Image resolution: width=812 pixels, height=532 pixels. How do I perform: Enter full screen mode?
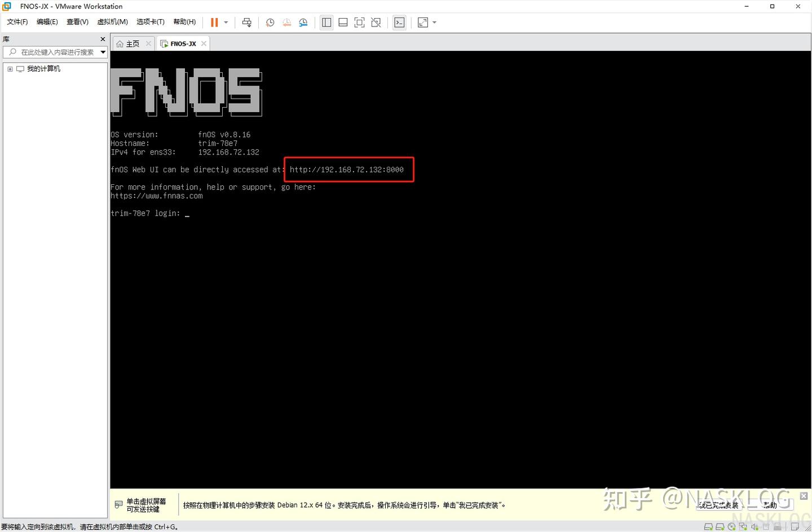[359, 22]
